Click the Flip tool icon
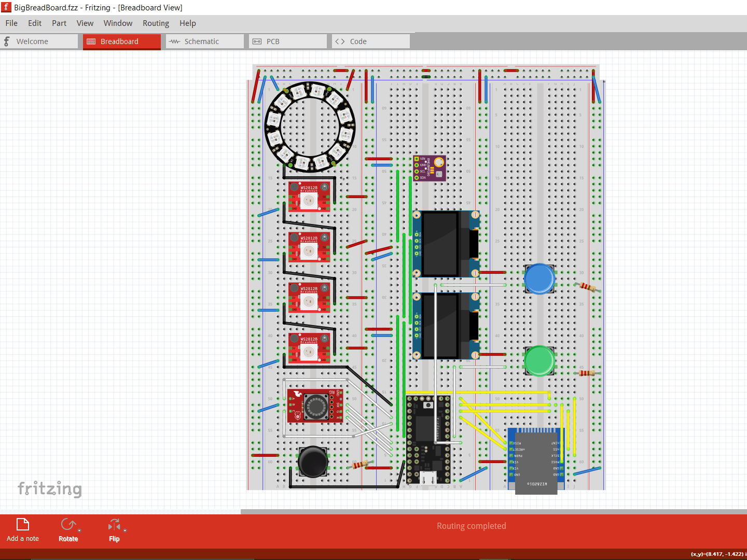 (114, 525)
